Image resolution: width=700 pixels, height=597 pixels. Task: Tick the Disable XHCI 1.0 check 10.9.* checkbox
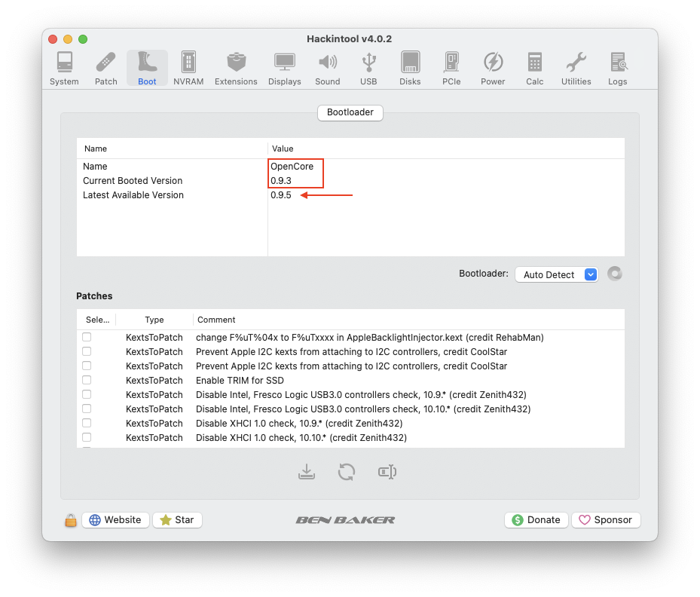pyautogui.click(x=87, y=423)
